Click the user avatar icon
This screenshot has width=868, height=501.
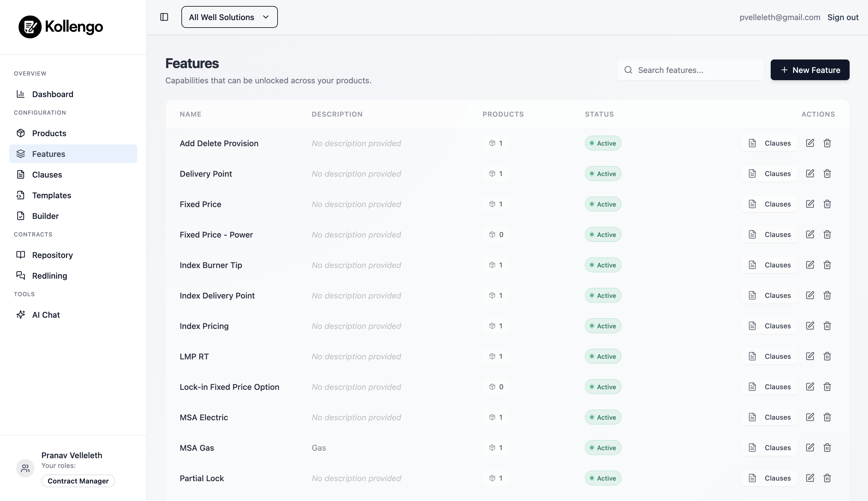click(x=25, y=468)
